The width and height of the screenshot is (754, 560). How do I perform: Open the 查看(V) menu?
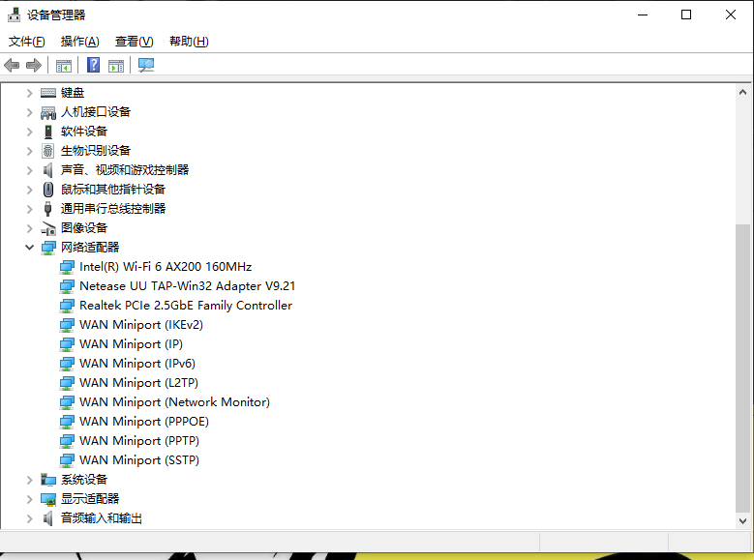(x=134, y=42)
